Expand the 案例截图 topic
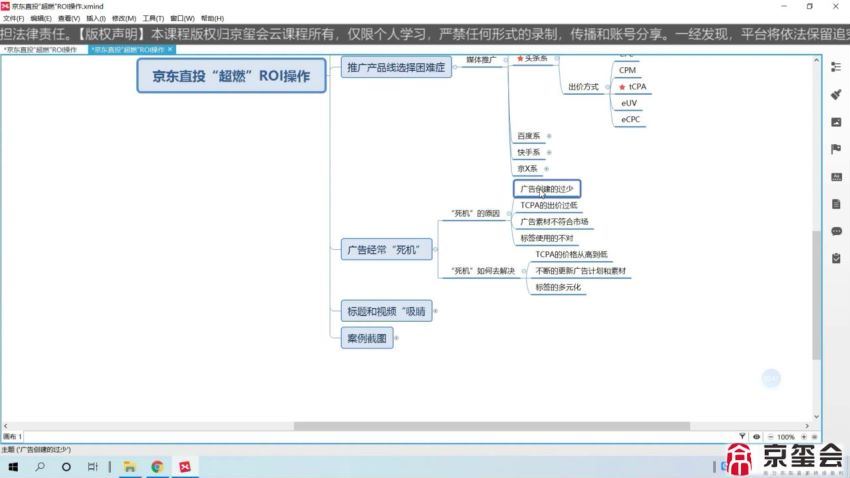Image resolution: width=850 pixels, height=478 pixels. pos(396,338)
